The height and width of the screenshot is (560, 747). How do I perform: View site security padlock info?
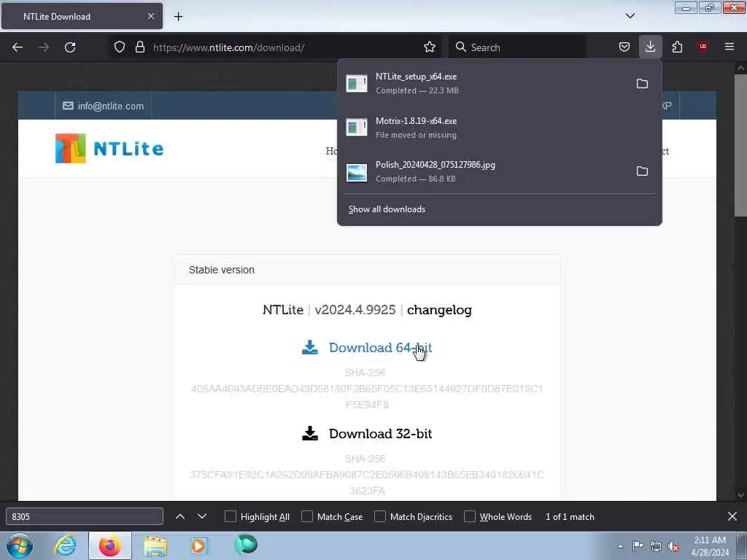139,47
